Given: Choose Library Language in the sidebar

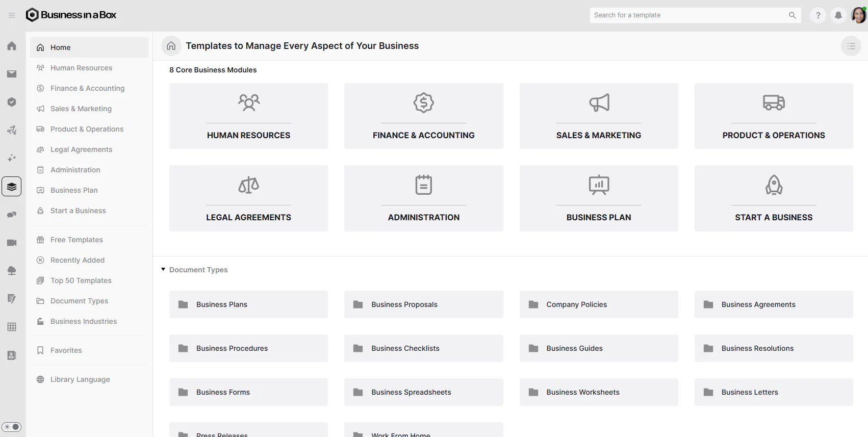Looking at the screenshot, I should tap(89, 379).
